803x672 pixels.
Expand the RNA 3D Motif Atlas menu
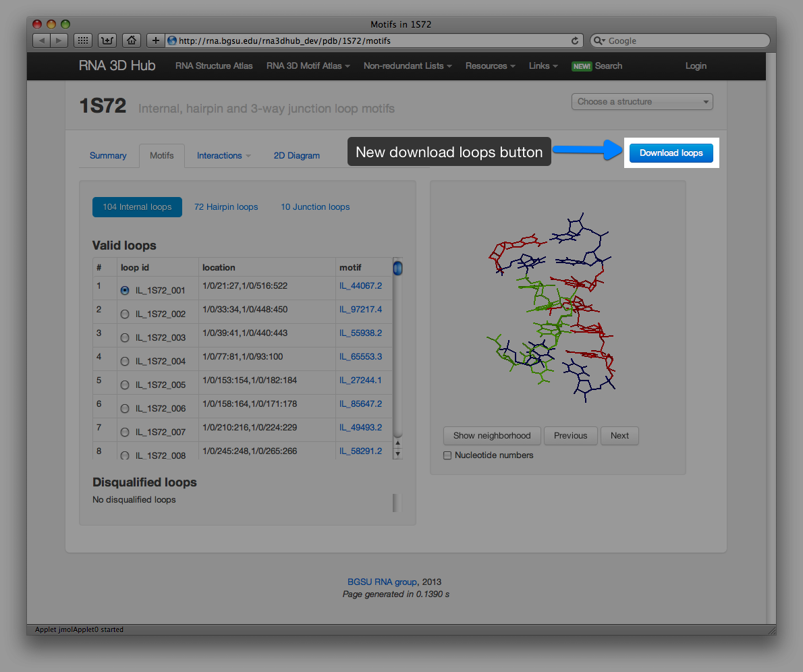tap(308, 66)
